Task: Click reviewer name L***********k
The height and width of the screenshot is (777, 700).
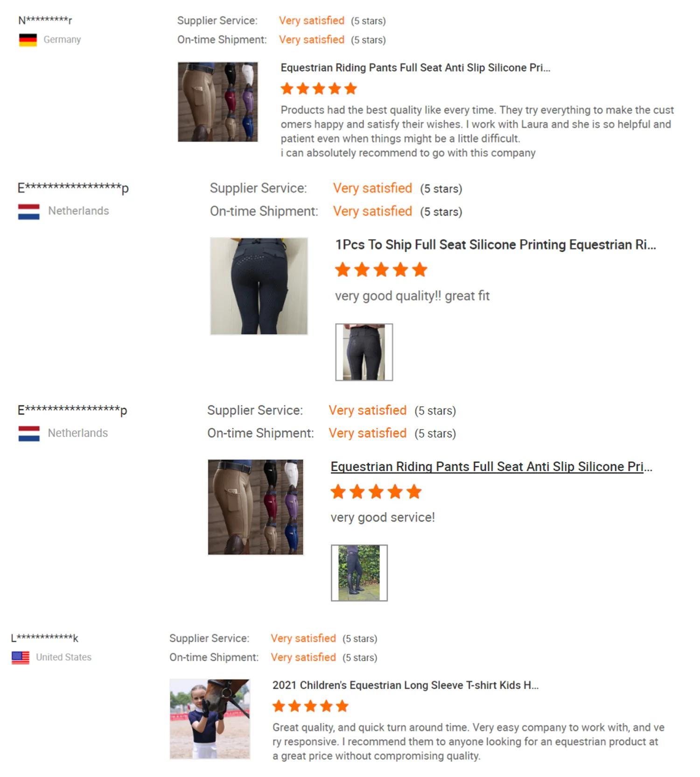Action: [x=45, y=638]
